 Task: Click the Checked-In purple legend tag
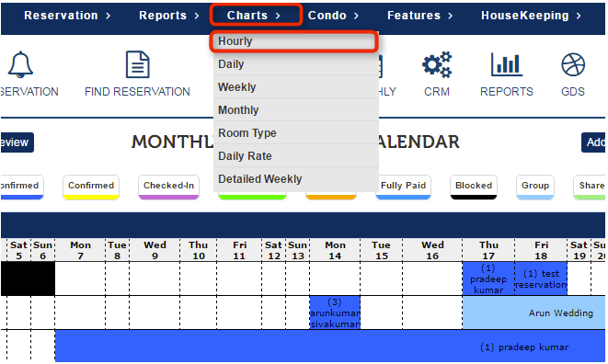[x=168, y=188]
